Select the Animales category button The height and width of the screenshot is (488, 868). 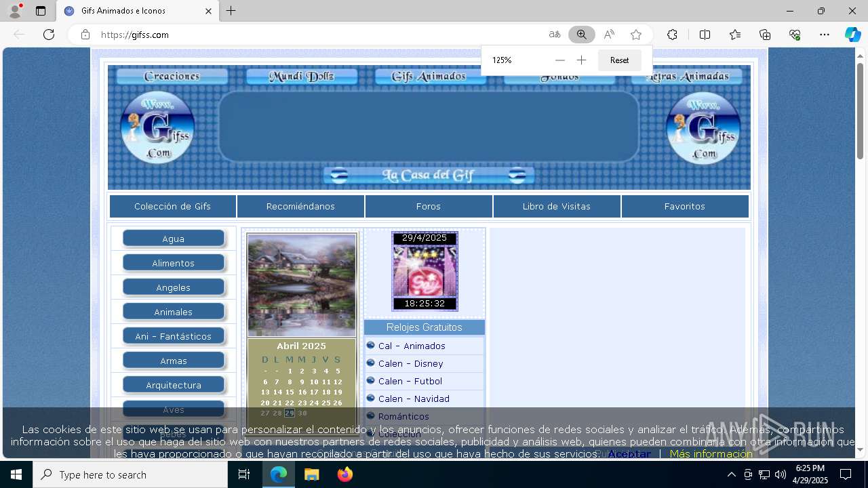coord(174,312)
